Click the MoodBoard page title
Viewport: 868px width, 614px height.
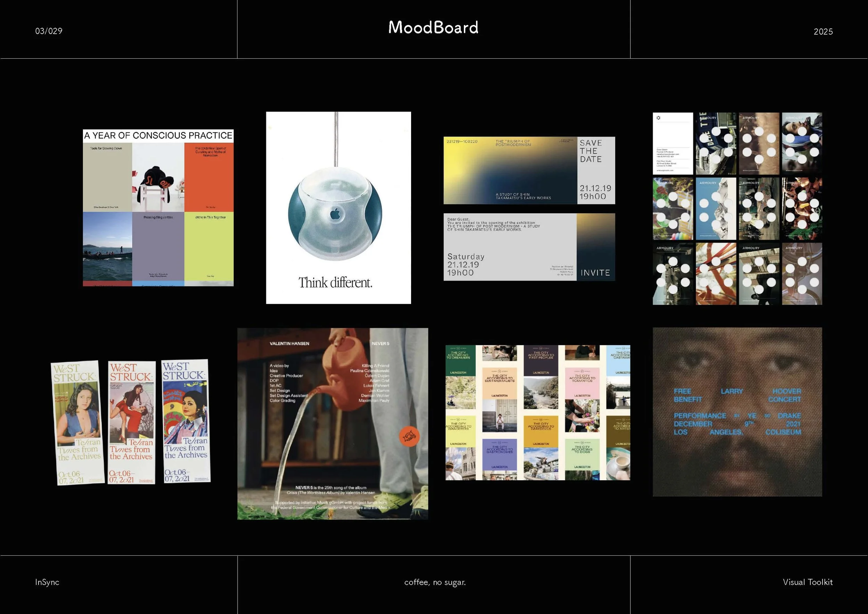pos(433,27)
